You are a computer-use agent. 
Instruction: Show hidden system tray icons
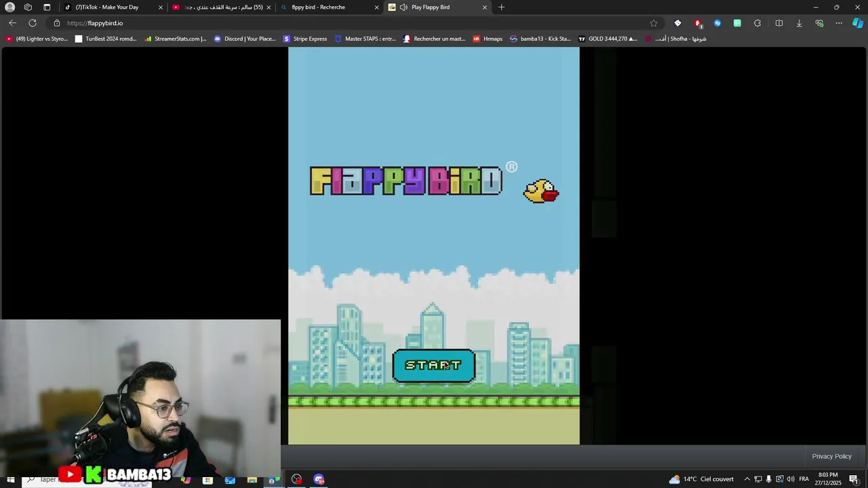point(747,479)
